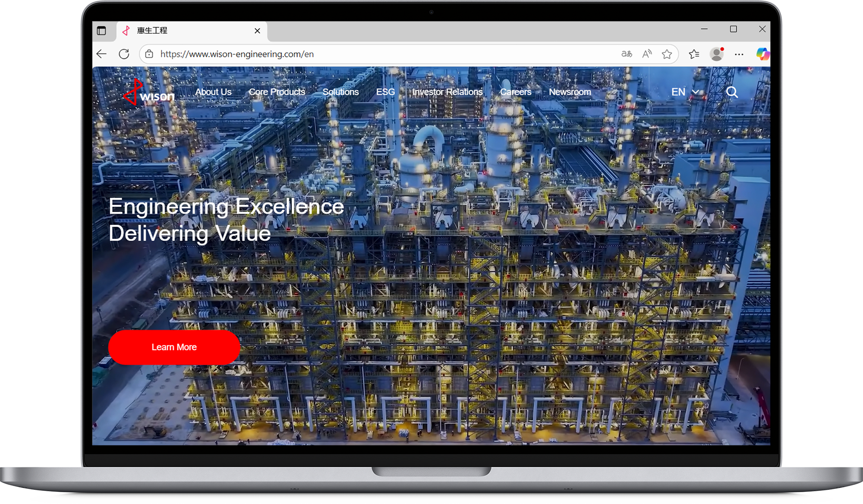Go to Investor Relations section
863x504 pixels.
click(447, 92)
